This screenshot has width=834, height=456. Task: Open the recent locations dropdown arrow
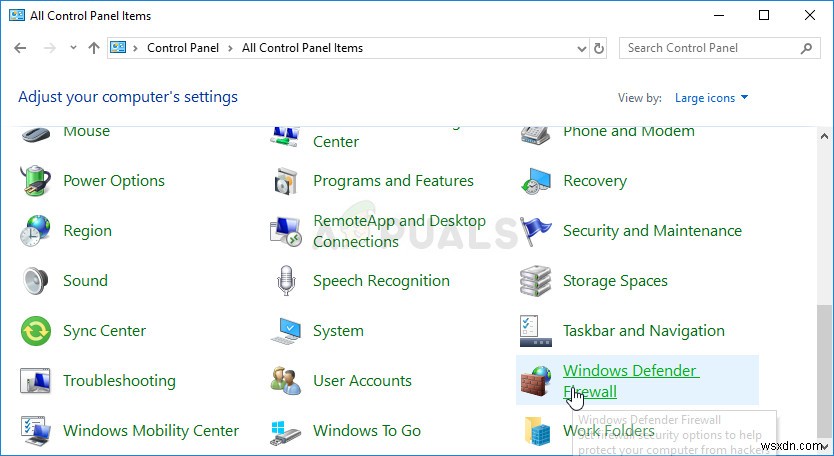(73, 48)
